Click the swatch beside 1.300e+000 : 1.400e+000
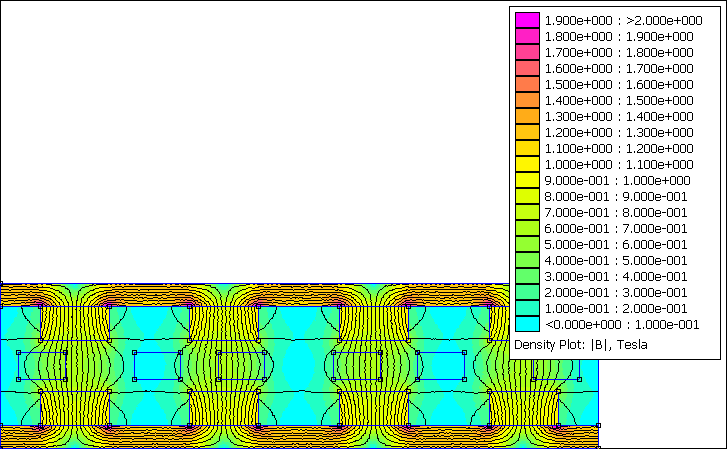The width and height of the screenshot is (727, 449). tap(527, 116)
